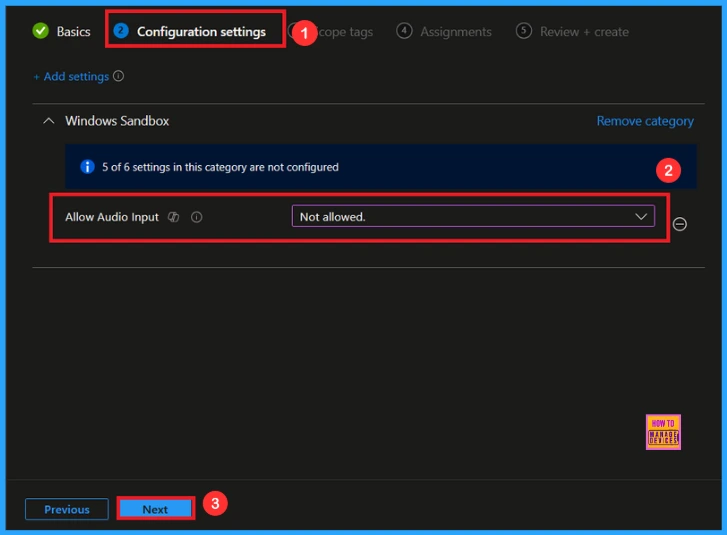Viewport: 727px width, 535px height.
Task: Select the Configuration settings tab
Action: pyautogui.click(x=200, y=31)
